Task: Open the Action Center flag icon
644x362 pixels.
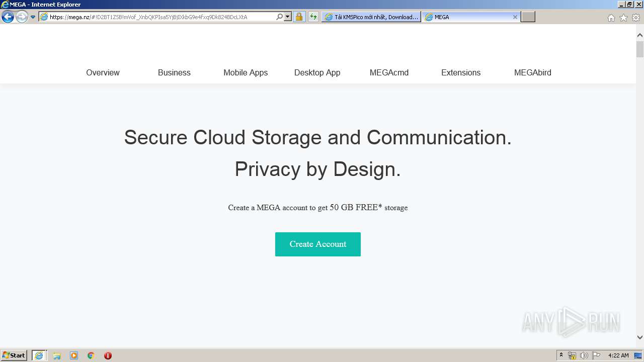Action: (596, 355)
